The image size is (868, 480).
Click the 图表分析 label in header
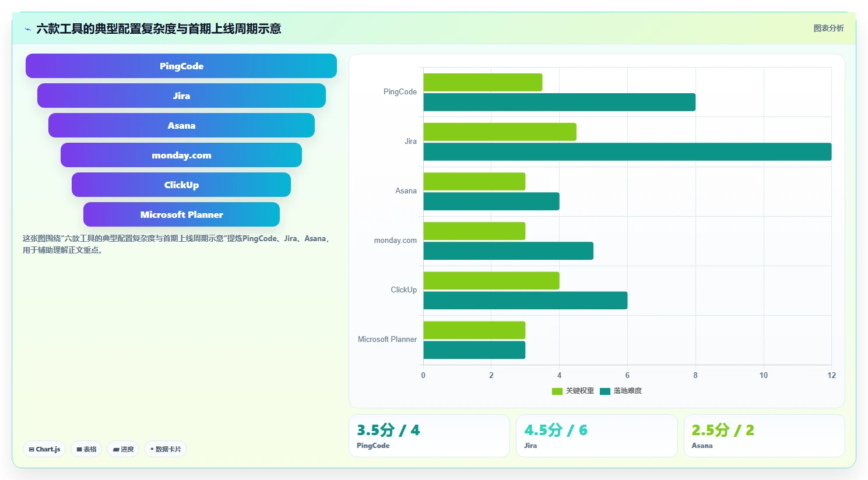(x=828, y=28)
